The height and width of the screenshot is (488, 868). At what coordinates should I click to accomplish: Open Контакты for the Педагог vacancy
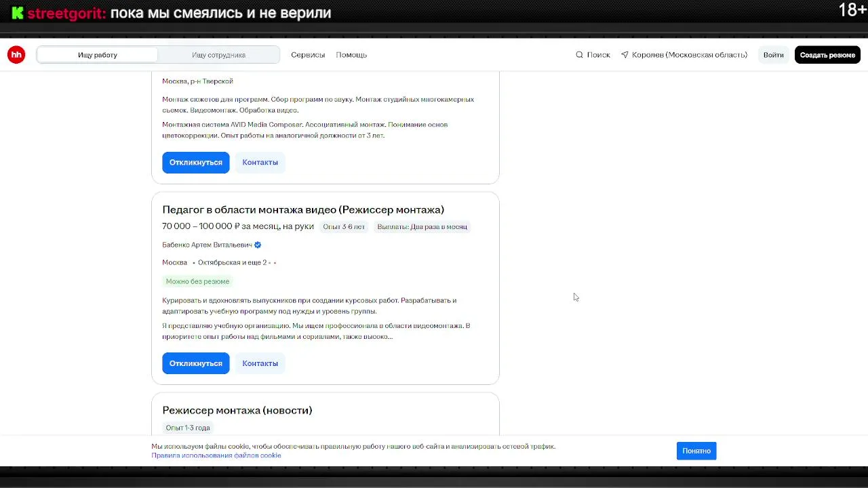pyautogui.click(x=260, y=363)
